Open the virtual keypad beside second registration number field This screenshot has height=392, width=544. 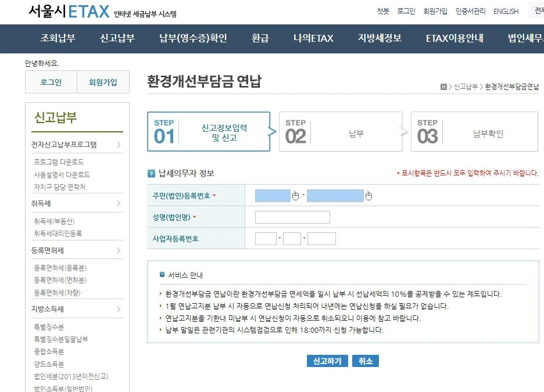click(368, 196)
